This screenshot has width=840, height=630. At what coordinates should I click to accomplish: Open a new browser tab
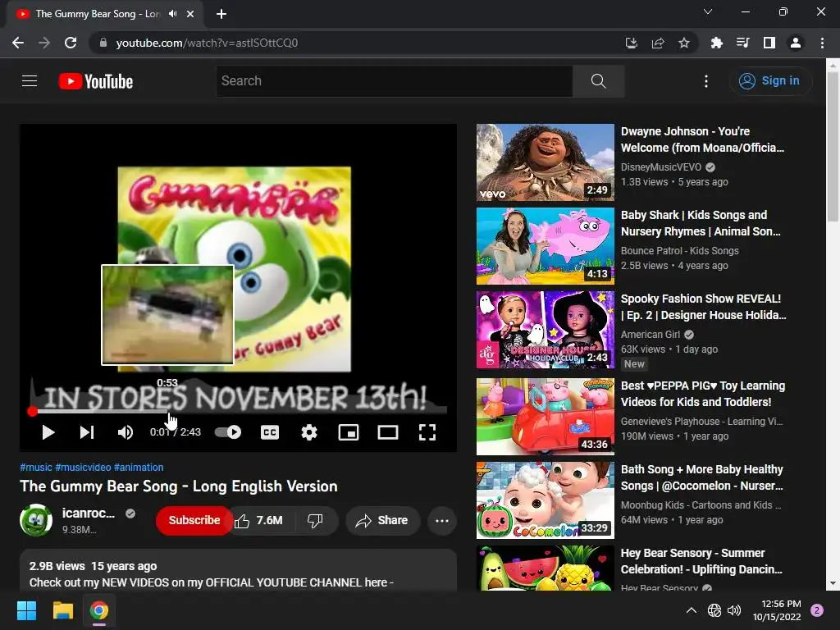pyautogui.click(x=221, y=14)
